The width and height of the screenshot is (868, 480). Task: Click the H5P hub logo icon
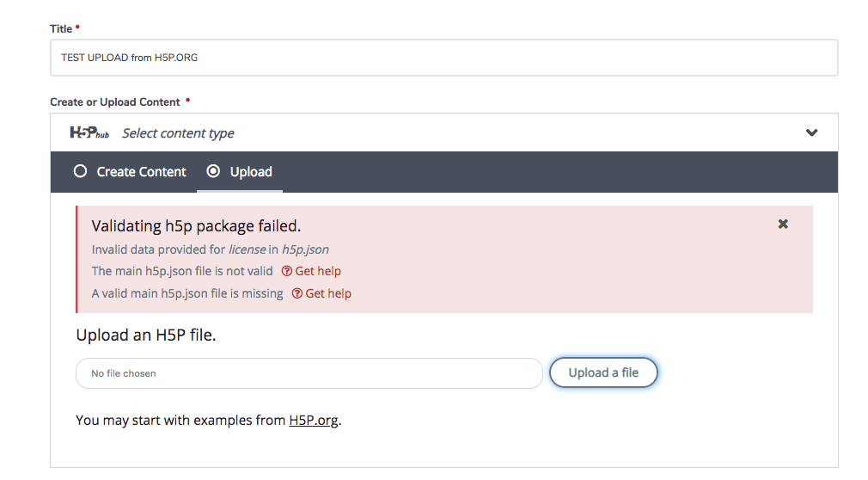coord(89,133)
